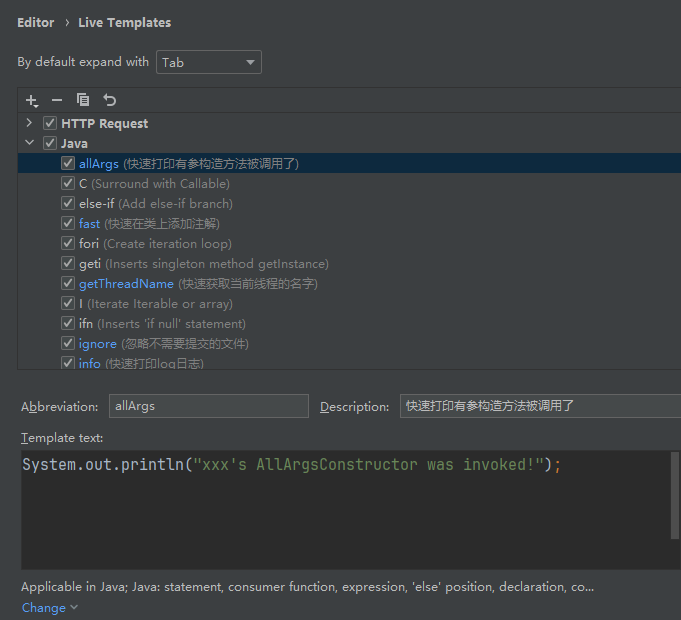The width and height of the screenshot is (681, 620).
Task: Toggle the Iterate Iterable or array checkbox
Action: click(x=68, y=303)
